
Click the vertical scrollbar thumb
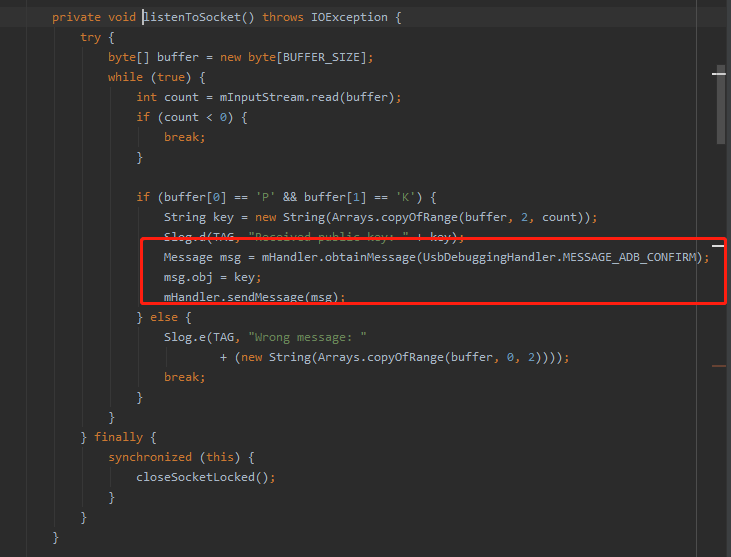tap(721, 105)
